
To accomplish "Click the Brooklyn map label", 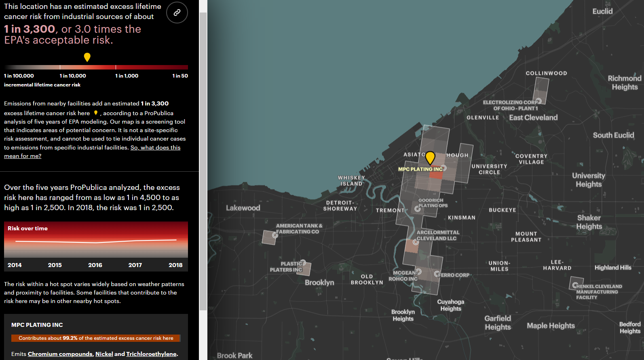I will pyautogui.click(x=319, y=282).
